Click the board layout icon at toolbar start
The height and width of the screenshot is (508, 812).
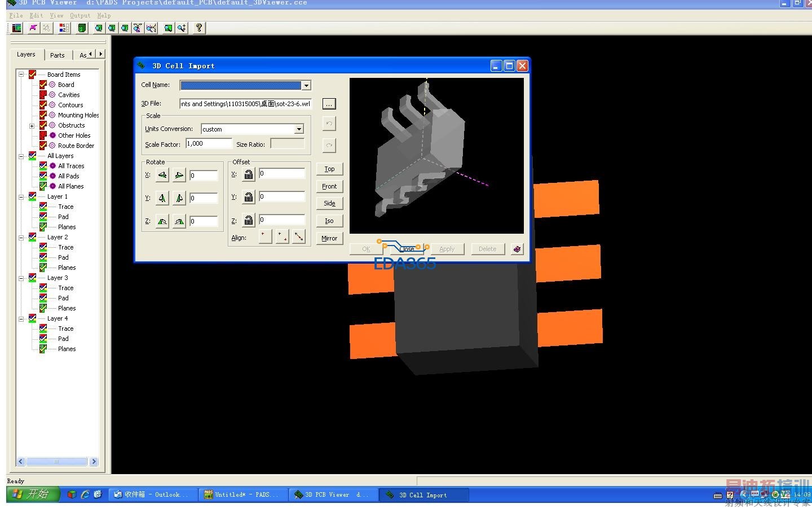coord(17,28)
